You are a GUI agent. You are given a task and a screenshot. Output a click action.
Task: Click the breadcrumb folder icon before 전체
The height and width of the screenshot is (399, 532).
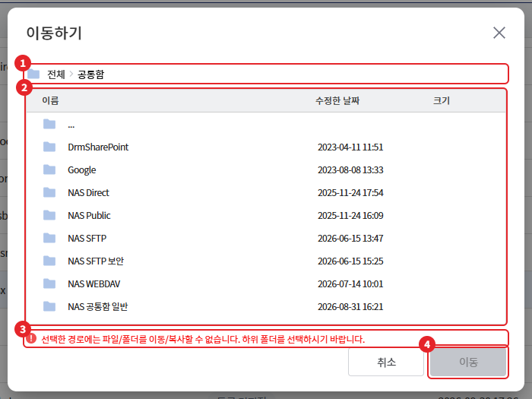point(33,74)
